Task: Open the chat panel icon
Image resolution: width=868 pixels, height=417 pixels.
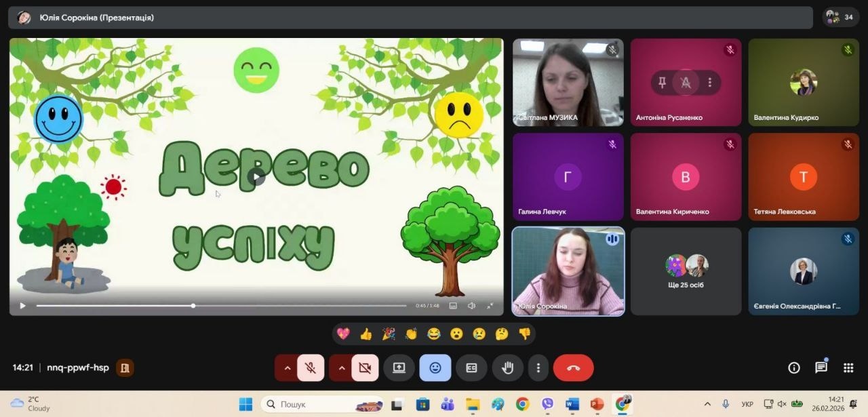Action: pyautogui.click(x=821, y=368)
